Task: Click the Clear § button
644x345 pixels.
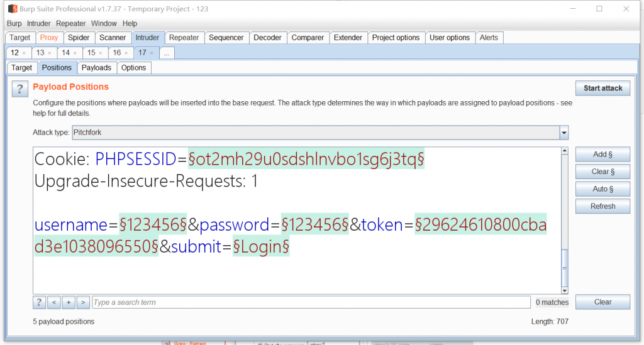Action: pyautogui.click(x=602, y=172)
